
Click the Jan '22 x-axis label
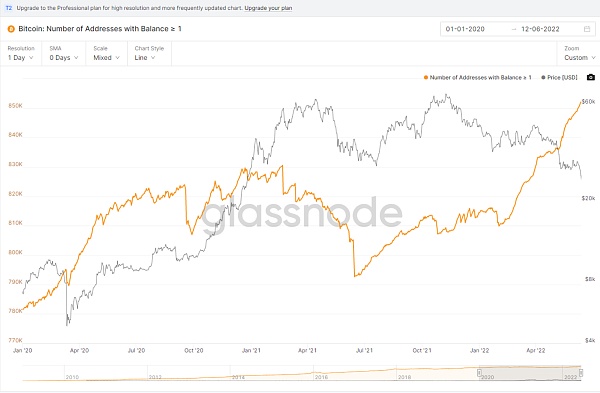pos(479,351)
